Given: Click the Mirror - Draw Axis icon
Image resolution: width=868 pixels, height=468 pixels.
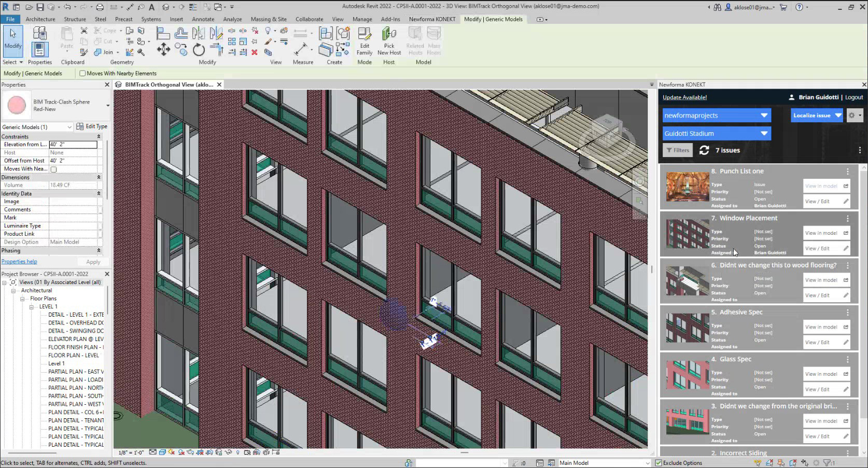Looking at the screenshot, I should click(216, 33).
